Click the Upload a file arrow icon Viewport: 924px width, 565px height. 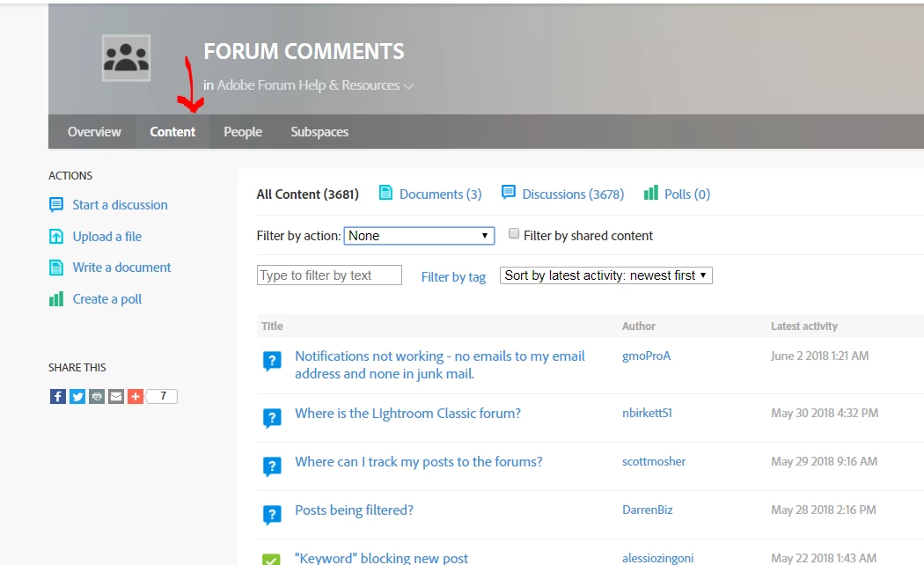[56, 236]
